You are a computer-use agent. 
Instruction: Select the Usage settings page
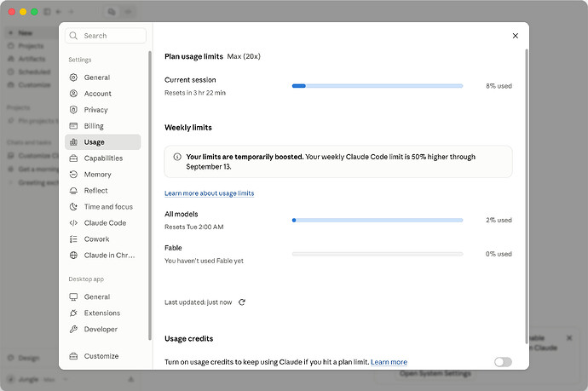click(103, 142)
